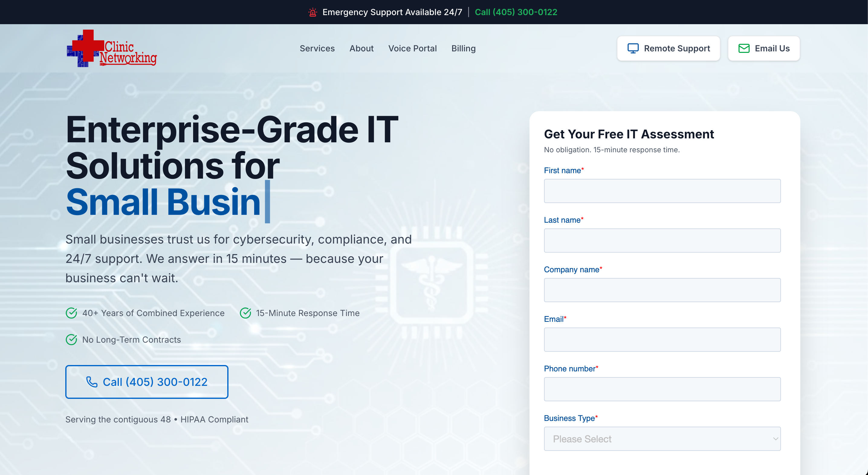
Task: Click the green envelope icon in Email Us
Action: pos(744,49)
